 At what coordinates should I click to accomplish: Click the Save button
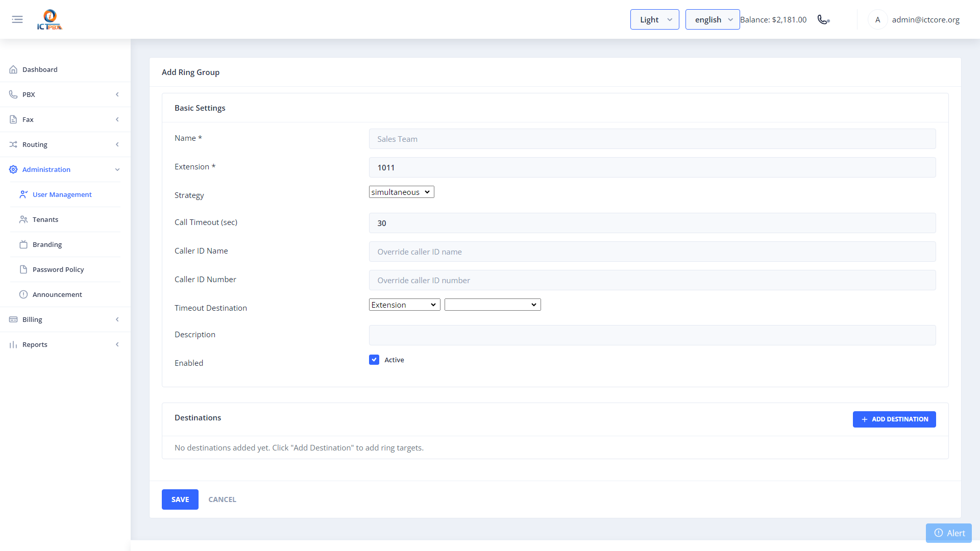pyautogui.click(x=180, y=499)
